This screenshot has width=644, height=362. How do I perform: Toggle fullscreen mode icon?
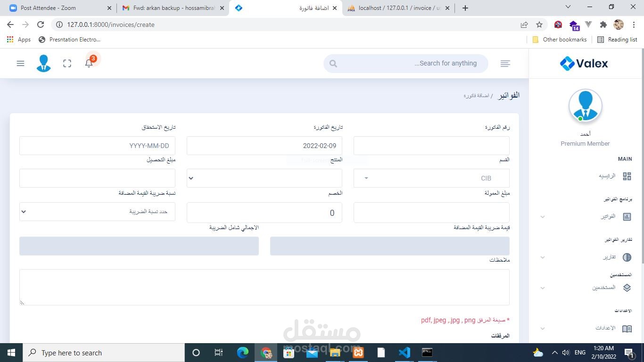point(67,63)
